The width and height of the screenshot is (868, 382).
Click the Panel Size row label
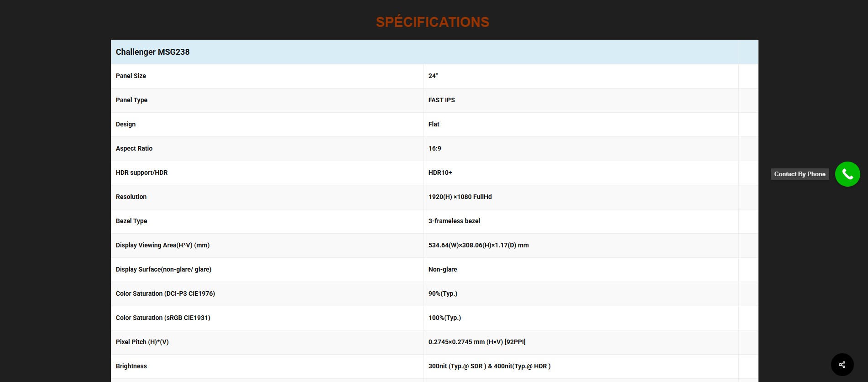tap(131, 76)
